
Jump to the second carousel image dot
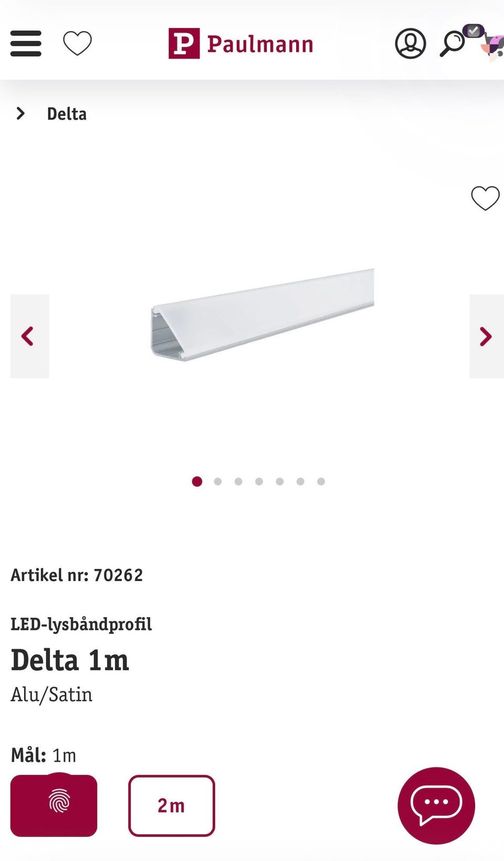(x=218, y=481)
